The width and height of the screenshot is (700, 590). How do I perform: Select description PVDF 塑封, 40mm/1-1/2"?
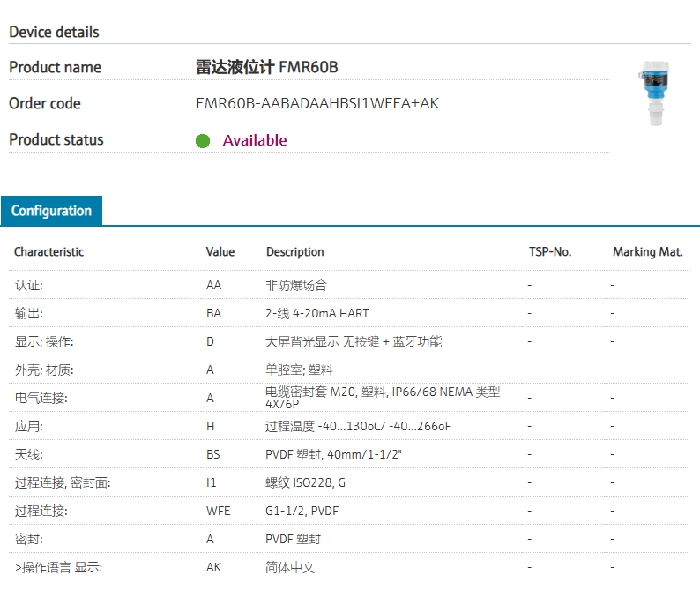[333, 454]
